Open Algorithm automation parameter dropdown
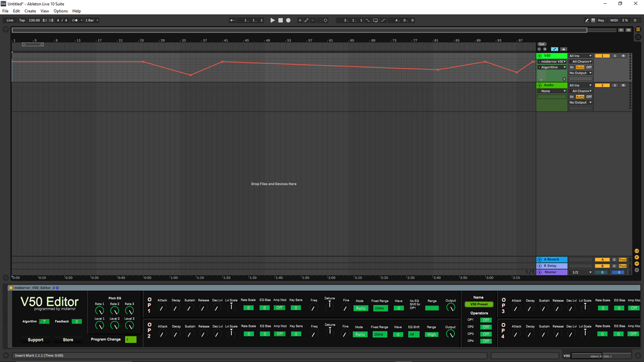 point(552,67)
